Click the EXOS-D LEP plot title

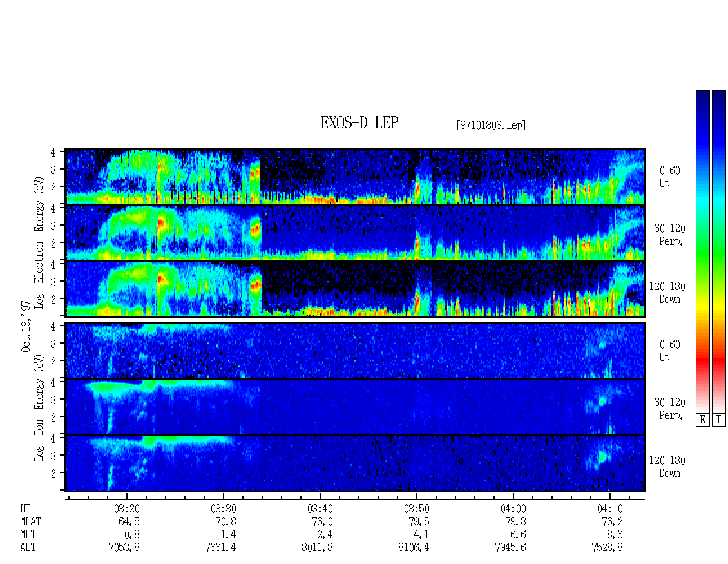(x=359, y=123)
